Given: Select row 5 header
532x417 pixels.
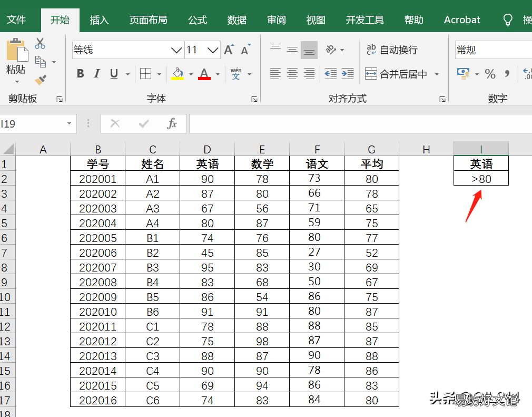Looking at the screenshot, I should (7, 223).
